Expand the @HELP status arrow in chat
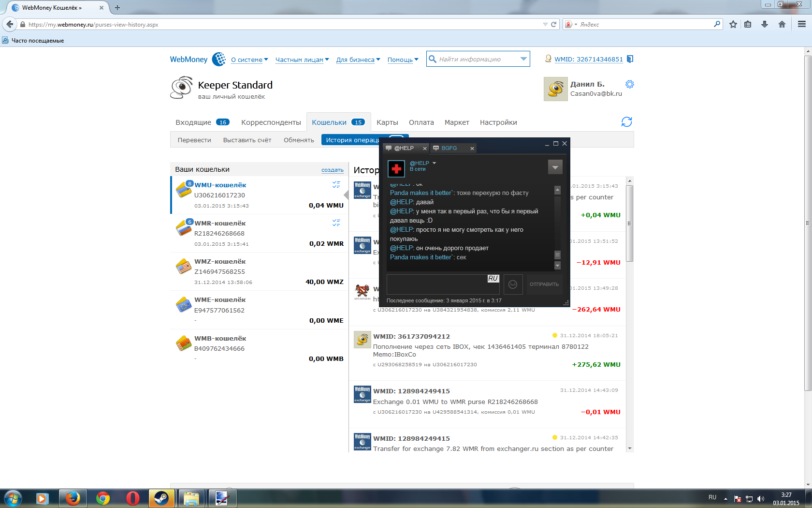 (434, 163)
